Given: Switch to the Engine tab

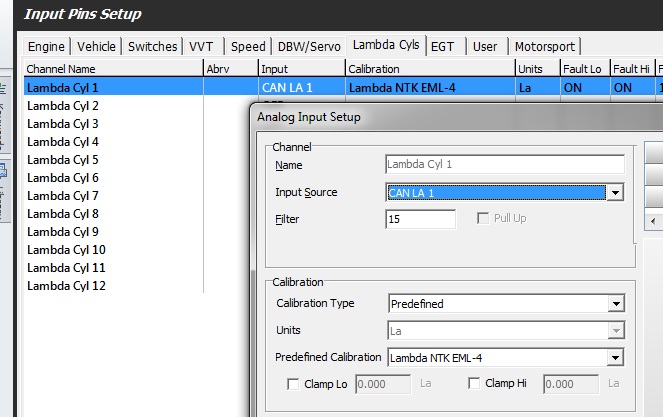Looking at the screenshot, I should click(x=46, y=47).
